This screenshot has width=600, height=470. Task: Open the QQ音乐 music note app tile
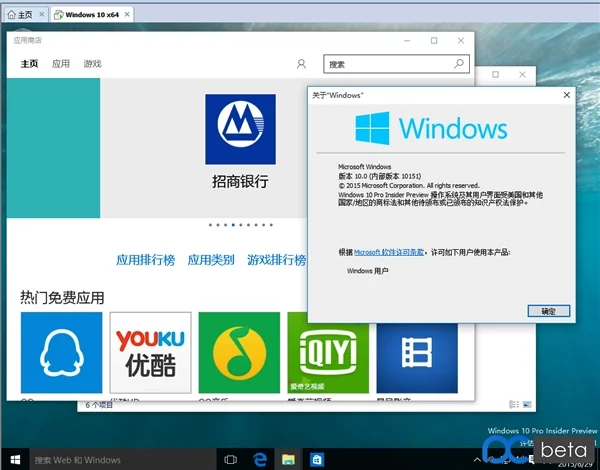(x=239, y=352)
